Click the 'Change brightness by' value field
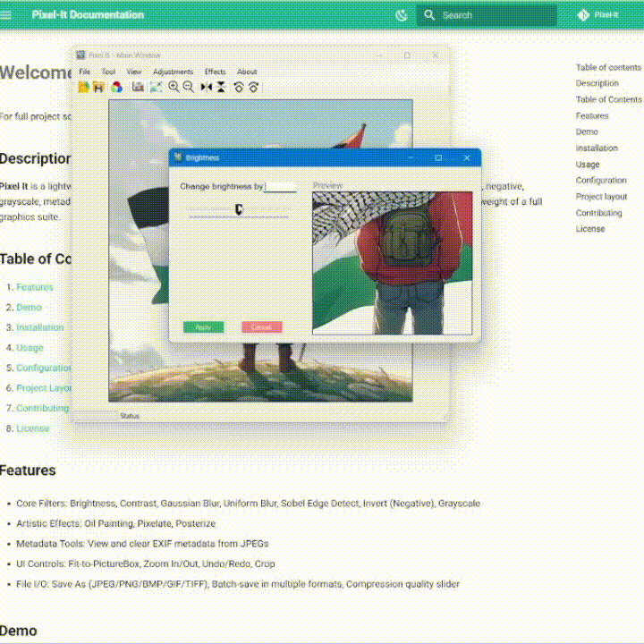This screenshot has width=644, height=644. point(280,187)
